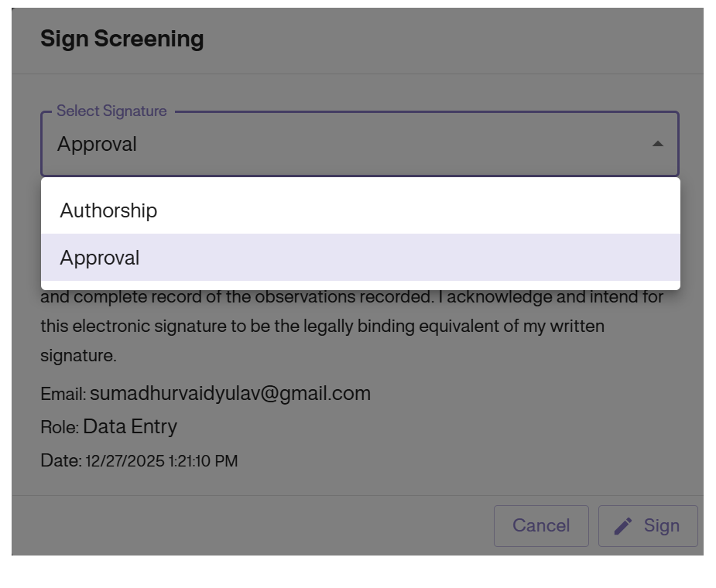
Task: Click the Date label text
Action: pos(60,462)
